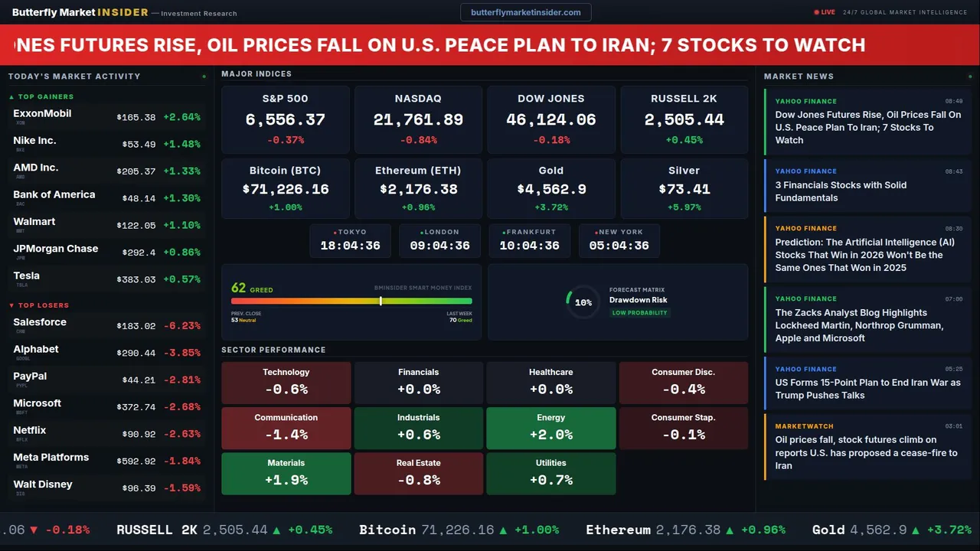This screenshot has height=551, width=980.
Task: Select the Energy sector tile
Action: (550, 428)
